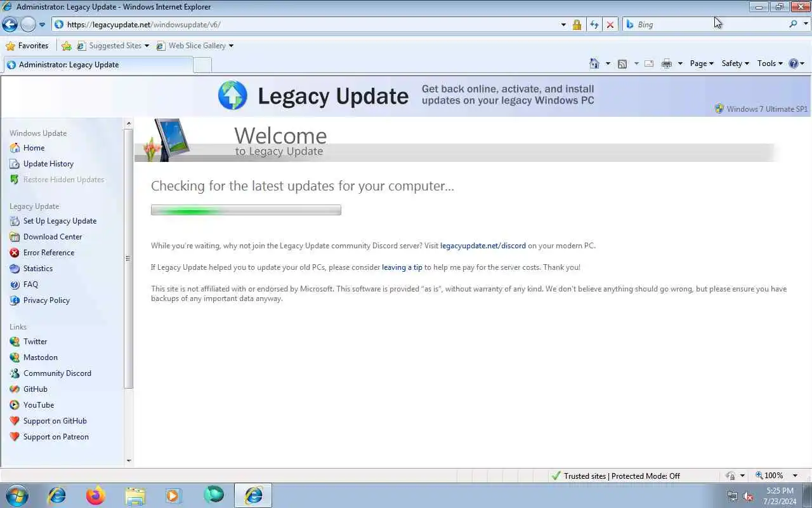Screen dimensions: 812x508
Task: Click the Home icon in sidebar
Action: coord(15,148)
